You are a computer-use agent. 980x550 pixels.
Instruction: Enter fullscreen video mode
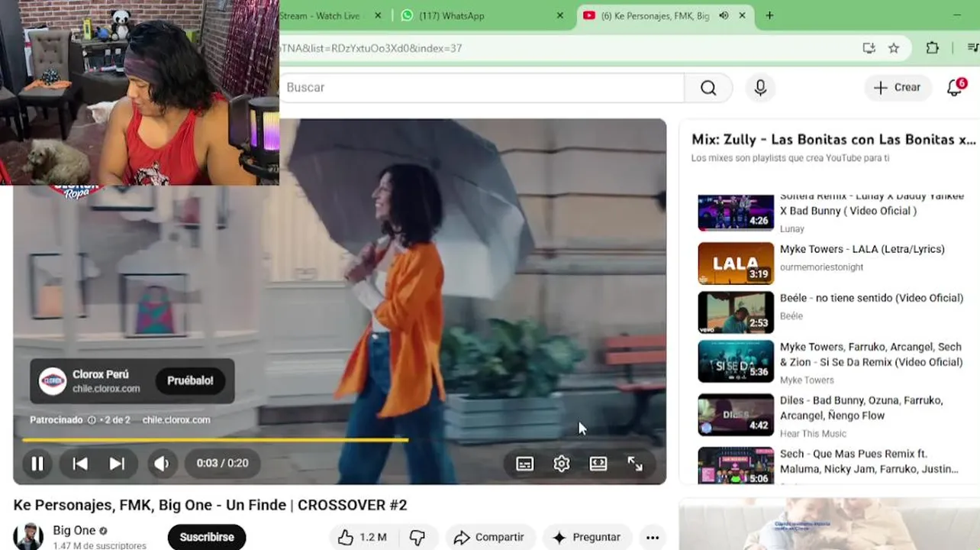pyautogui.click(x=635, y=464)
